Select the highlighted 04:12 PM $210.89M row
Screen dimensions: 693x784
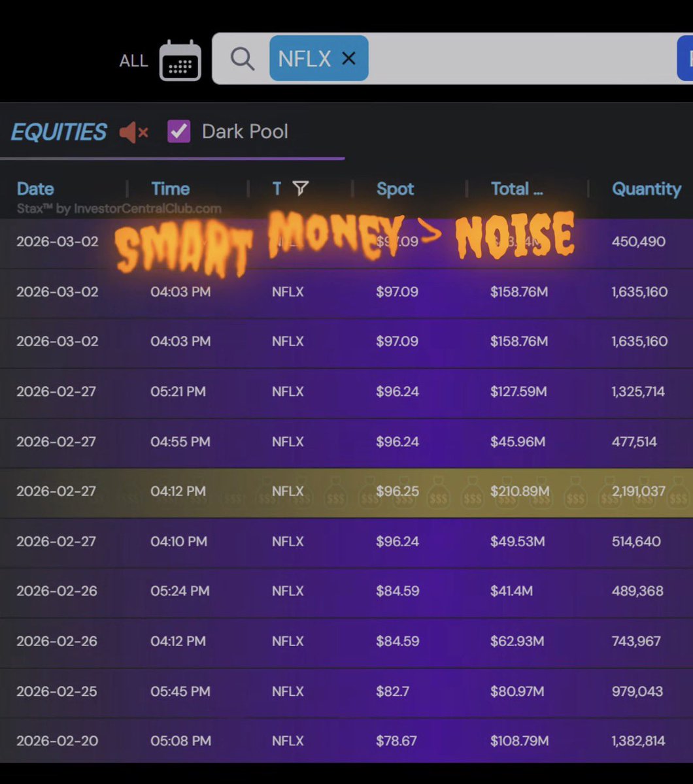pyautogui.click(x=346, y=492)
